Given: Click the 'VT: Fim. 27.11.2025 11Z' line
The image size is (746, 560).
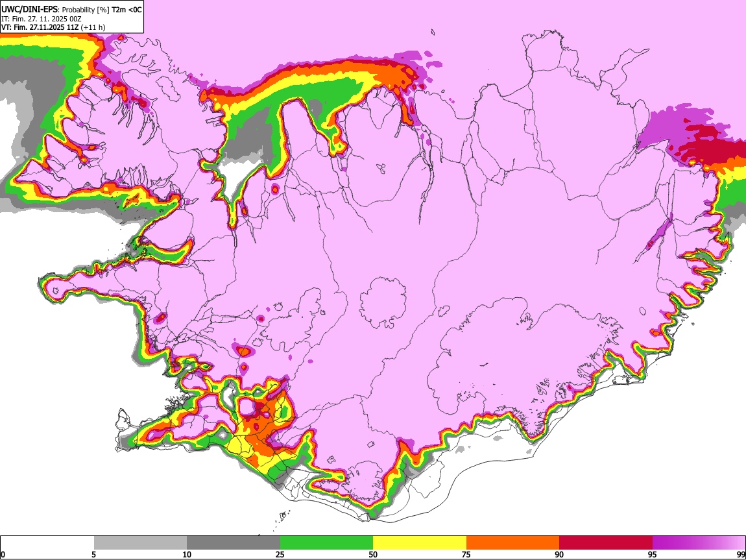Looking at the screenshot, I should pyautogui.click(x=40, y=27).
